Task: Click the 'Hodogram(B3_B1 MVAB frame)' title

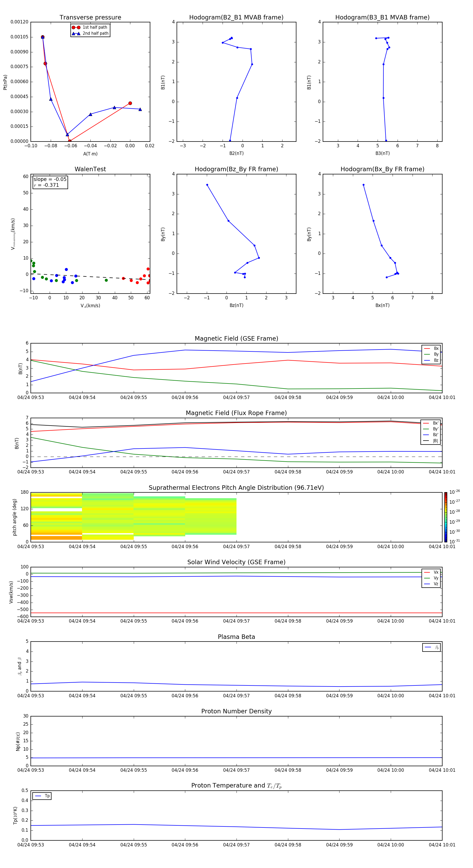Action: (x=382, y=18)
